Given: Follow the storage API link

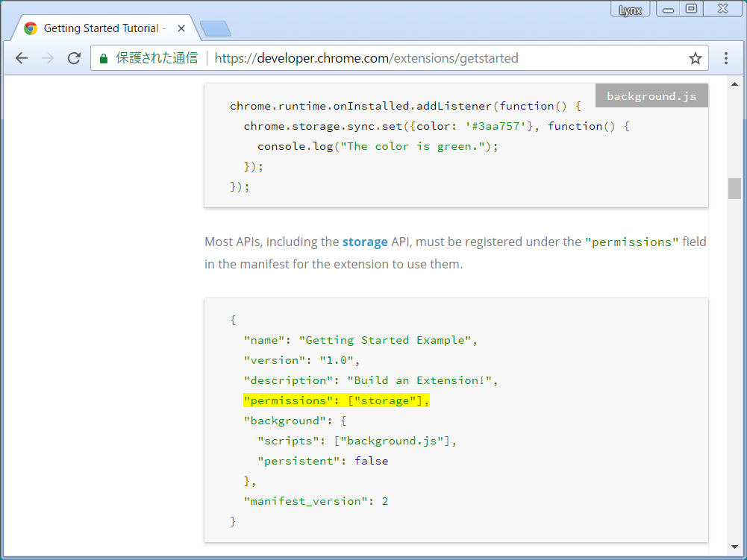Looking at the screenshot, I should tap(365, 242).
